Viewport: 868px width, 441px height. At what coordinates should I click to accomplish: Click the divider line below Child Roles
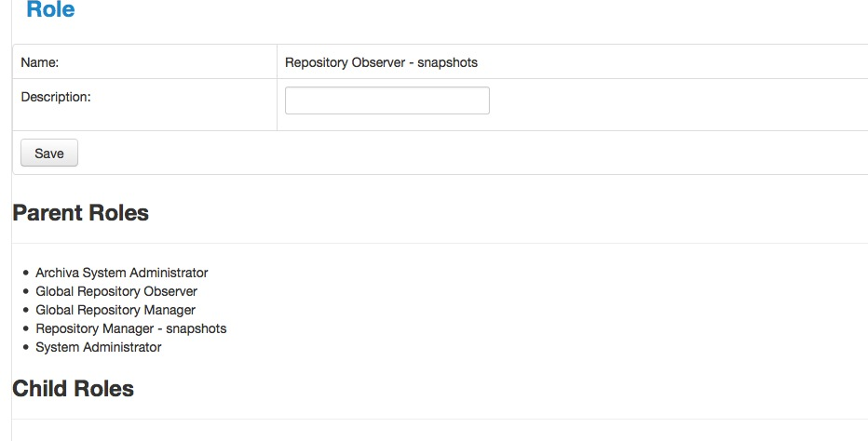click(x=440, y=419)
